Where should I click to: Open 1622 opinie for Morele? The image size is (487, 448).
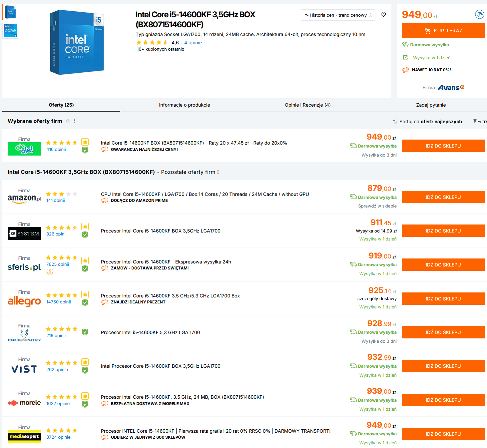tap(58, 404)
